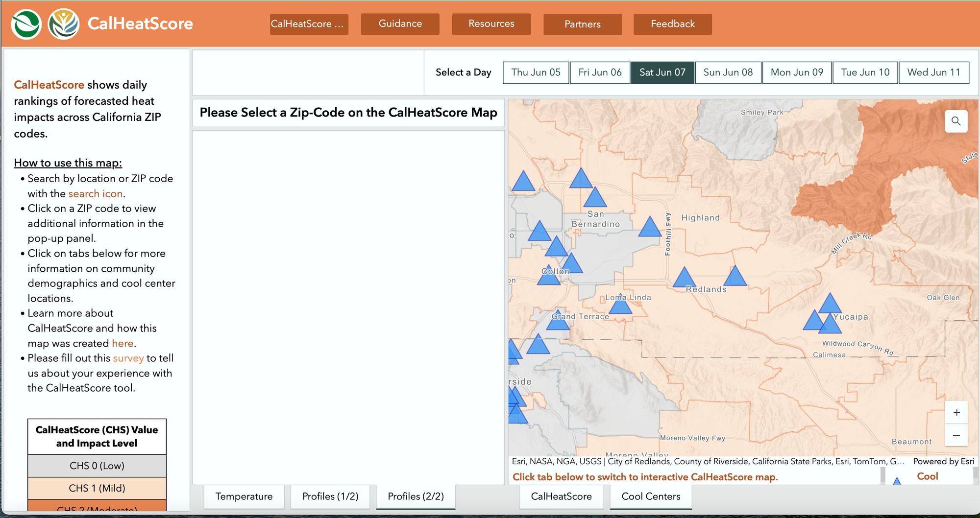Click the Beaumont label on the map
This screenshot has height=518, width=980.
tap(911, 442)
